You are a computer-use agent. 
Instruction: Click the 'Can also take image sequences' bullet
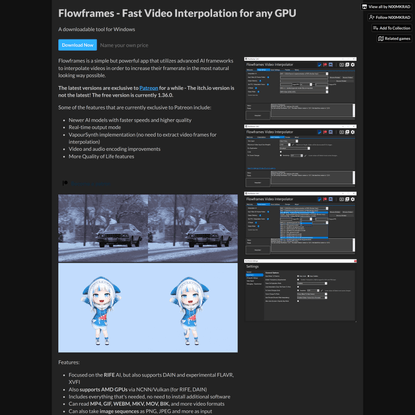point(140,411)
